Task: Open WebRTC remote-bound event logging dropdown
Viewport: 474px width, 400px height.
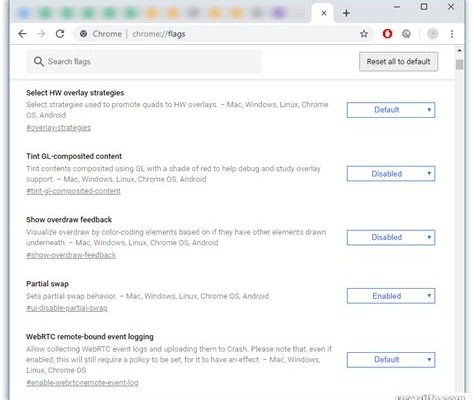Action: point(391,360)
